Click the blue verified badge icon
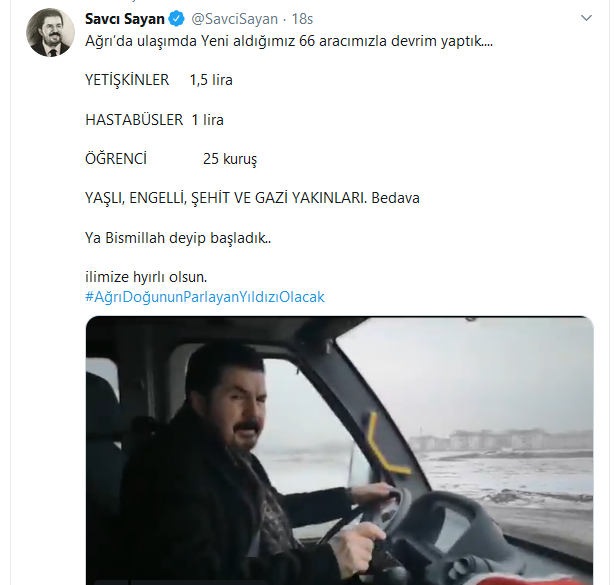Image resolution: width=614 pixels, height=585 pixels. (x=176, y=18)
